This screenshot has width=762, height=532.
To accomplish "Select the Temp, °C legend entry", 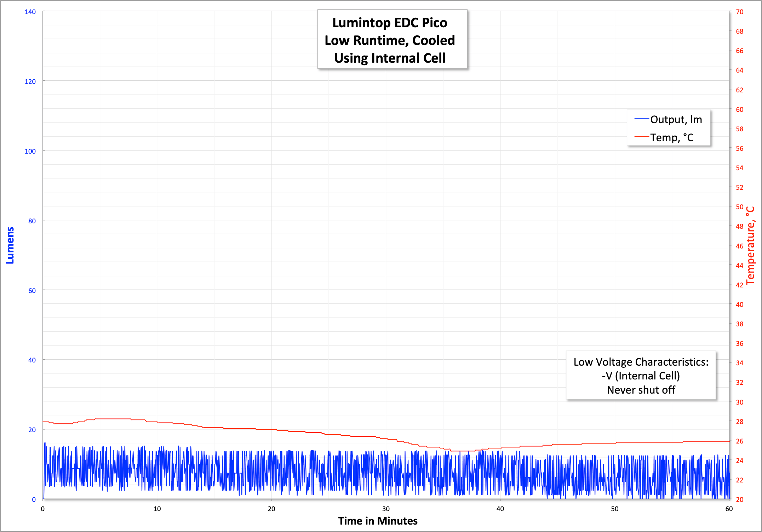I will pos(671,137).
